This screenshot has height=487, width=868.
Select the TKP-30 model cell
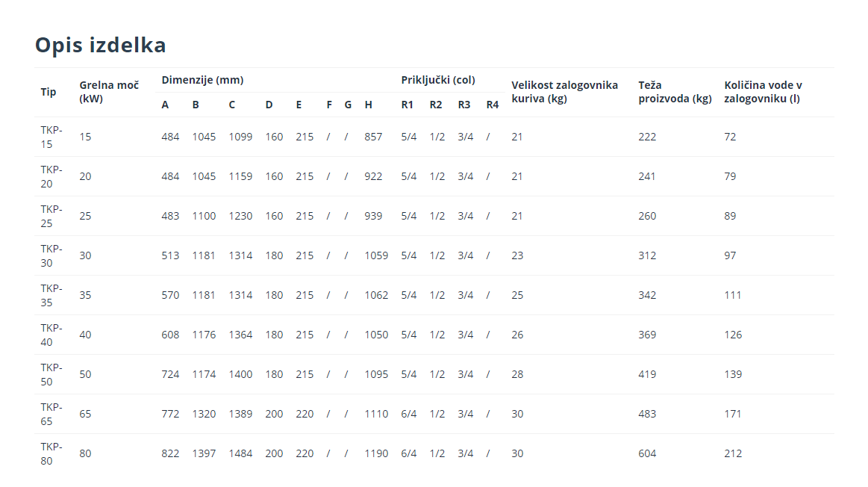point(51,255)
